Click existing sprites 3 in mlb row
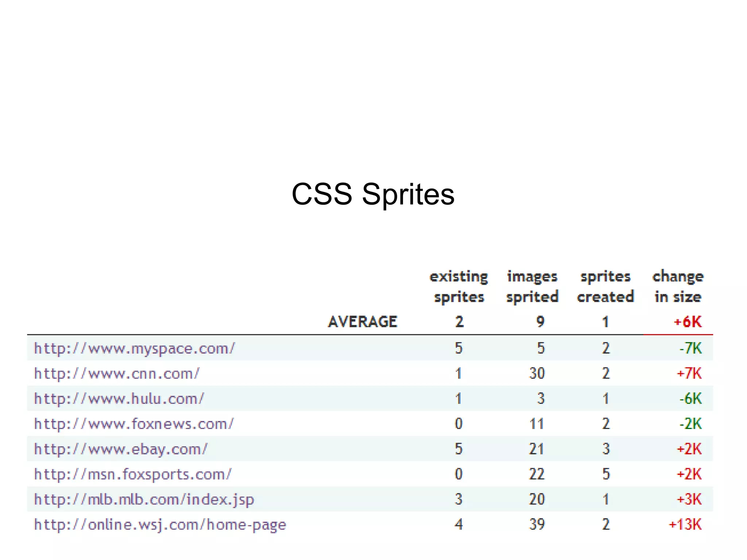The image size is (747, 560). [x=459, y=499]
